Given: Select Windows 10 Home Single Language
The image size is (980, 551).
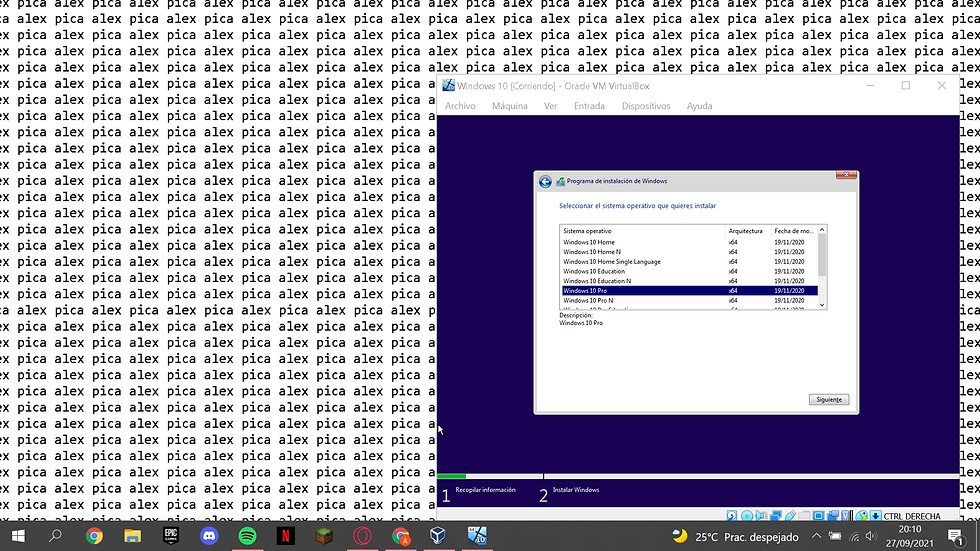Looking at the screenshot, I should click(690, 262).
